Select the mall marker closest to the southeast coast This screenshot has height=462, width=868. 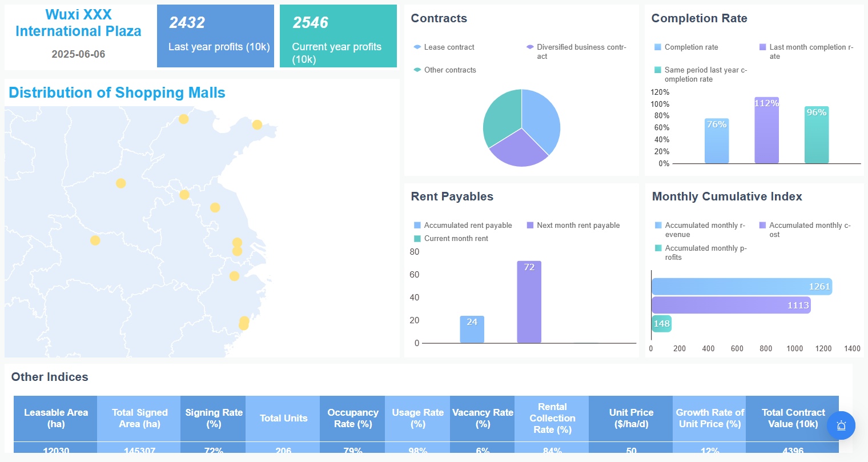pos(244,323)
